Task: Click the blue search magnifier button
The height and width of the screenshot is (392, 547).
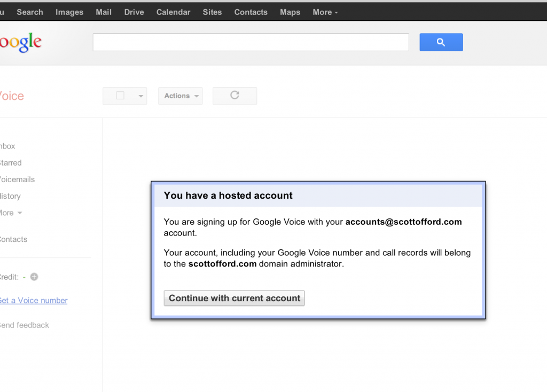Action: 441,42
